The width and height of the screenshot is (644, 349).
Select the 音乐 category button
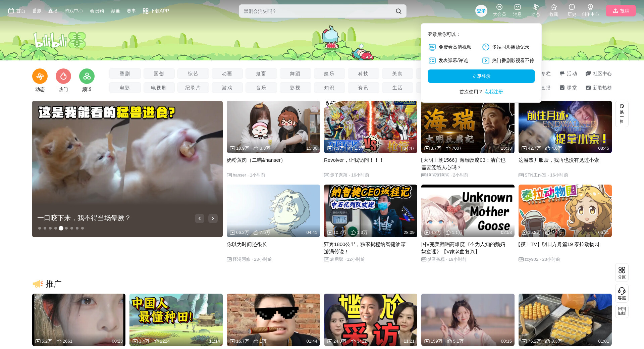(x=261, y=88)
